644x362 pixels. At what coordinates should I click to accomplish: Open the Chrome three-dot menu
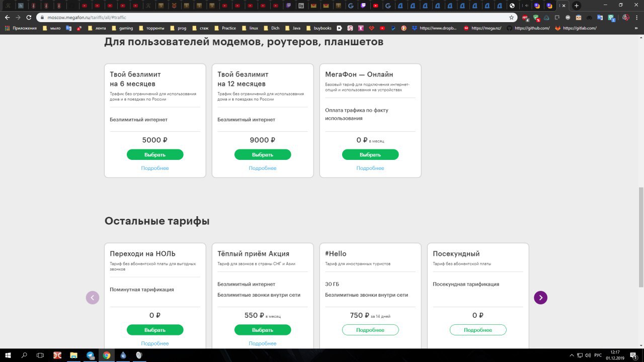pyautogui.click(x=637, y=17)
